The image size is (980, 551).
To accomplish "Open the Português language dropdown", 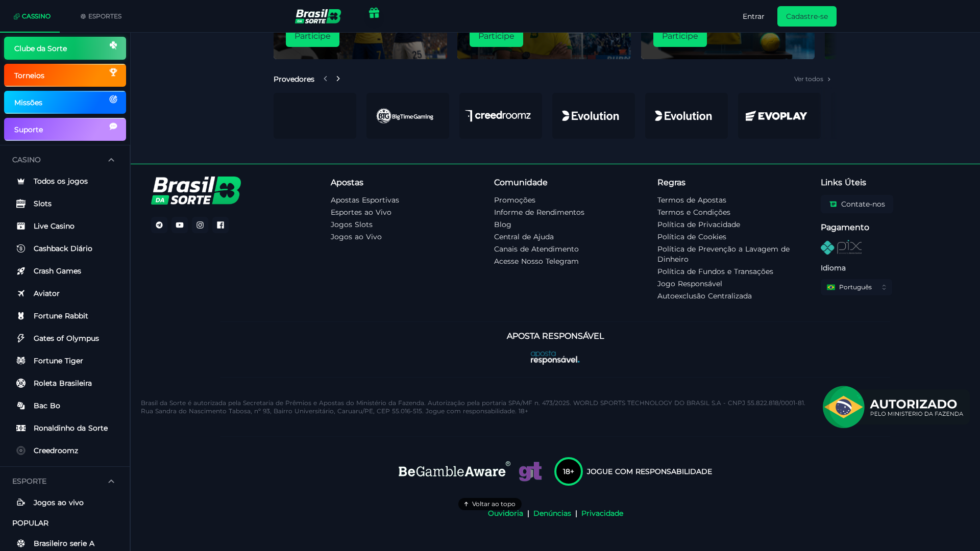I will pyautogui.click(x=856, y=287).
